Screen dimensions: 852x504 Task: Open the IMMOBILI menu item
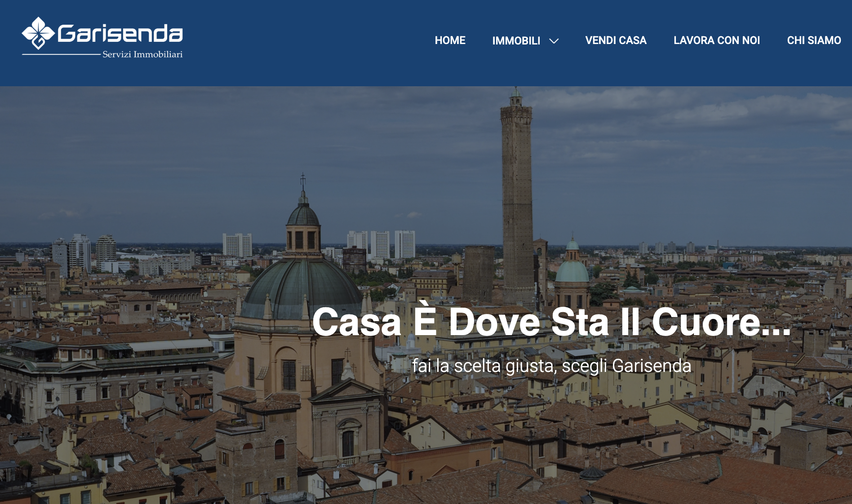coord(516,41)
